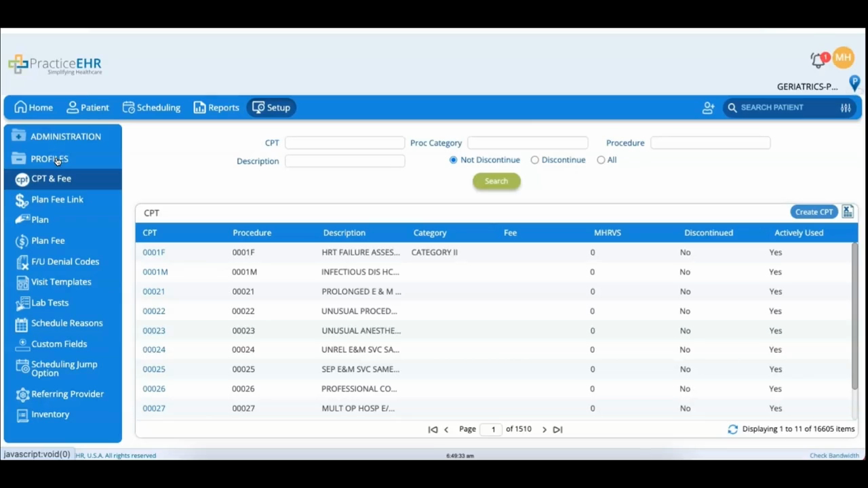868x488 pixels.
Task: Sort by the Description column header
Action: click(x=344, y=232)
